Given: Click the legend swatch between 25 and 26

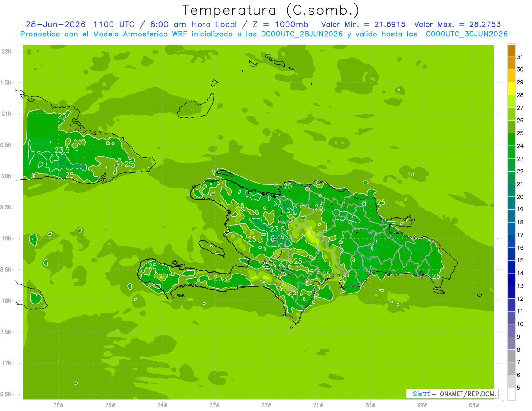Looking at the screenshot, I should coord(511,126).
